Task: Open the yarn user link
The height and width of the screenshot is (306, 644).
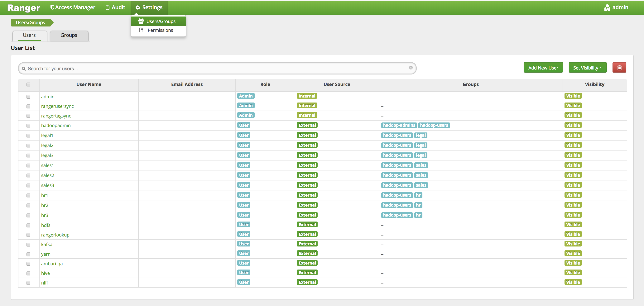Action: (46, 254)
